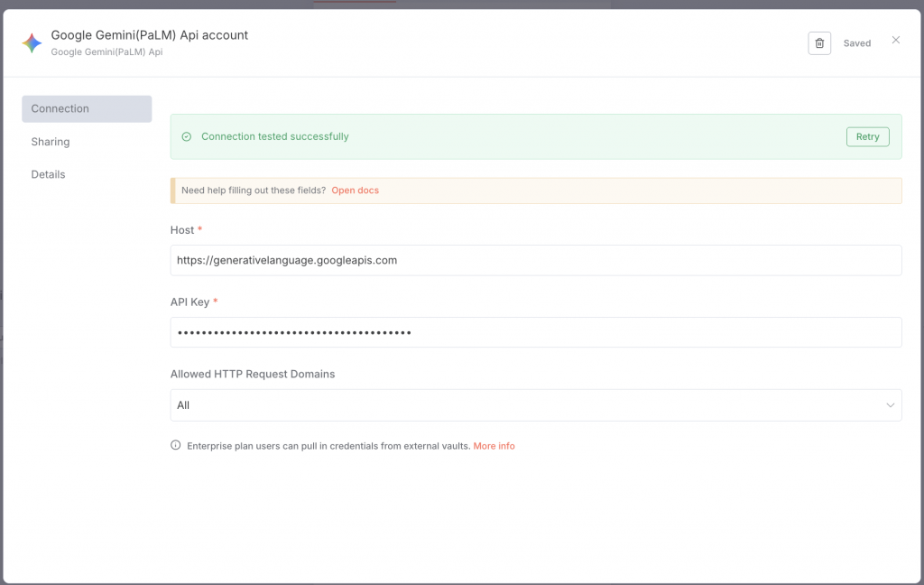Viewport: 924px width, 585px height.
Task: Open the Details tab
Action: 49,174
